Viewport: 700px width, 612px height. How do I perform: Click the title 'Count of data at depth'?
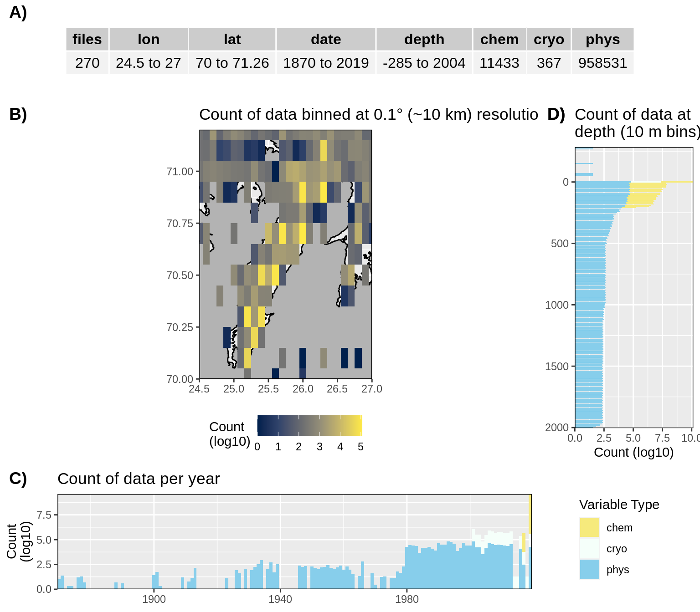(637, 123)
